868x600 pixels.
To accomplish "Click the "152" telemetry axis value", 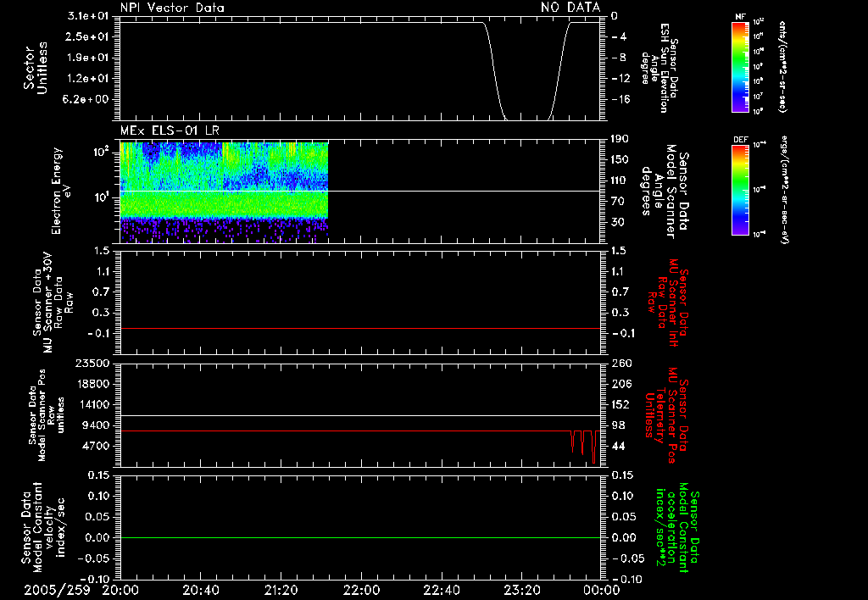I will pyautogui.click(x=621, y=404).
